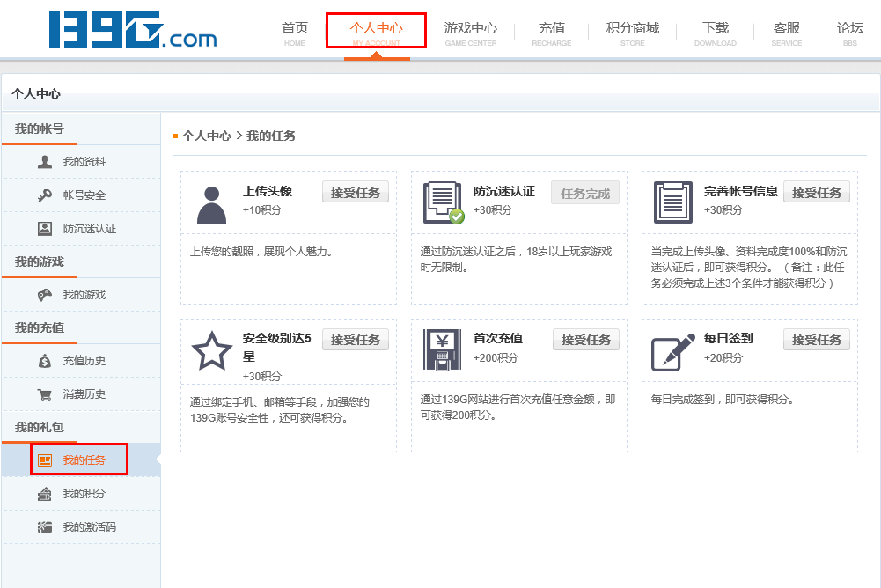Open the 充值 recharge menu item
881x588 pixels.
click(551, 33)
